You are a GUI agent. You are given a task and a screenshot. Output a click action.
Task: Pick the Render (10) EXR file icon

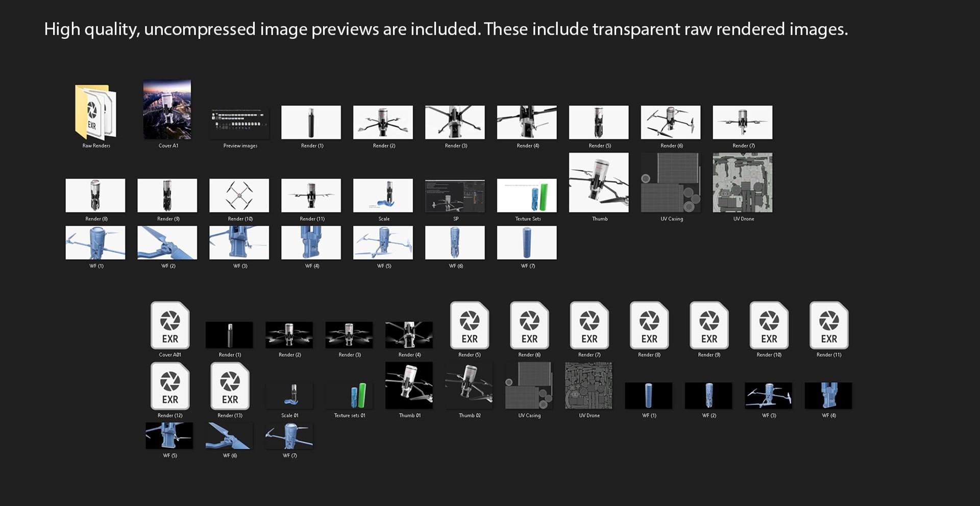[x=769, y=325]
